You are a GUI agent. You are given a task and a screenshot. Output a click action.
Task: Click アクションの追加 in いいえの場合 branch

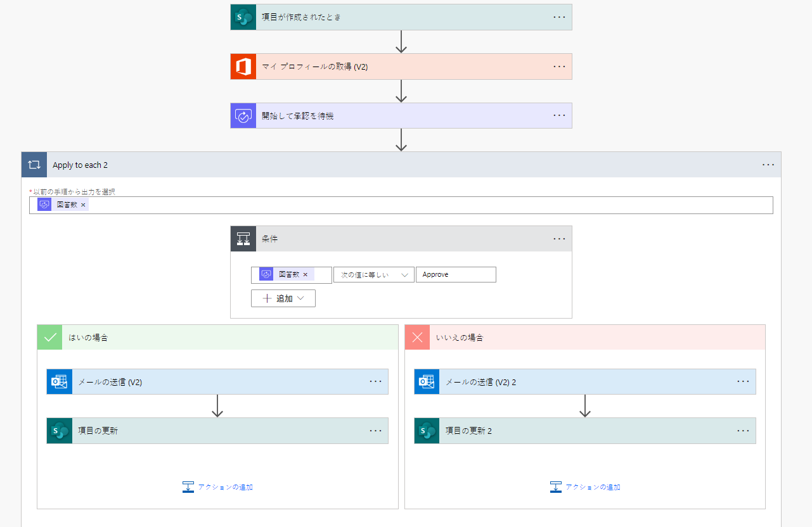pyautogui.click(x=585, y=487)
